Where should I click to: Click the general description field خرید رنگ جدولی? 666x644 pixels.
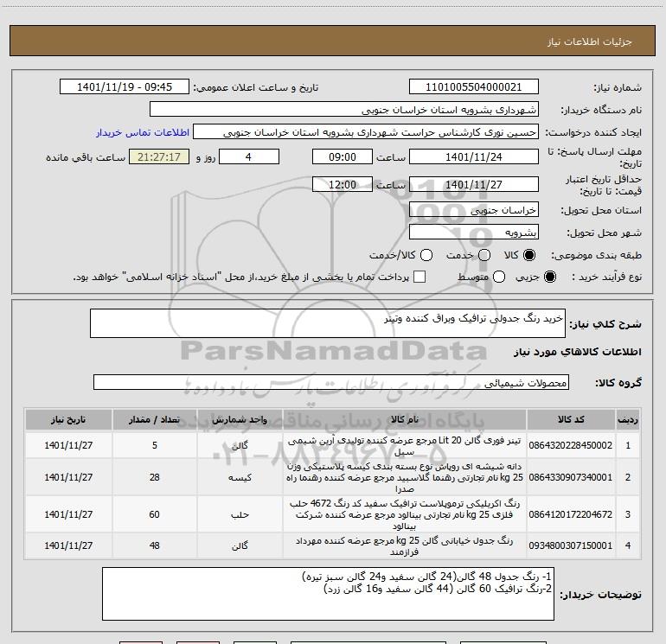point(328,323)
